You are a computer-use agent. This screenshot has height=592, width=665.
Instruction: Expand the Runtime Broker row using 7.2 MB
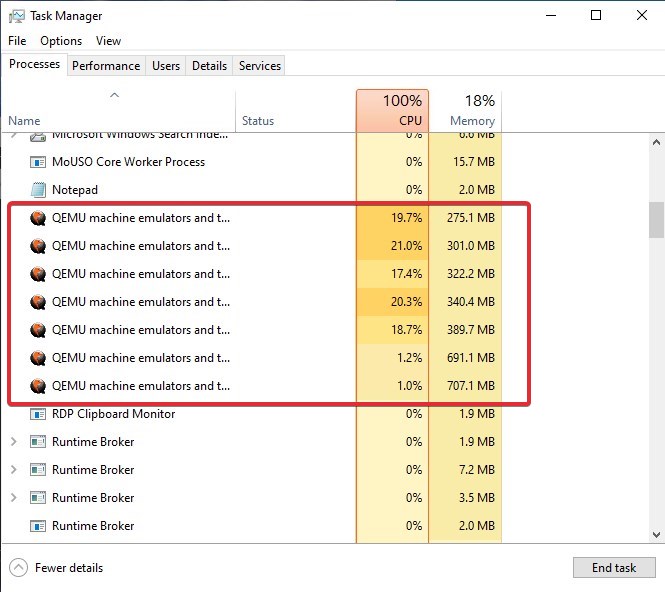pyautogui.click(x=13, y=470)
